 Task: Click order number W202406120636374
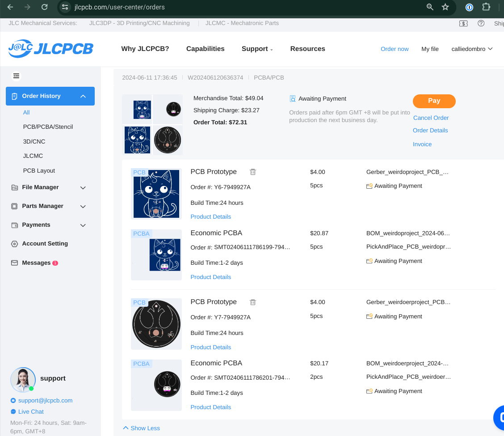[x=215, y=78]
